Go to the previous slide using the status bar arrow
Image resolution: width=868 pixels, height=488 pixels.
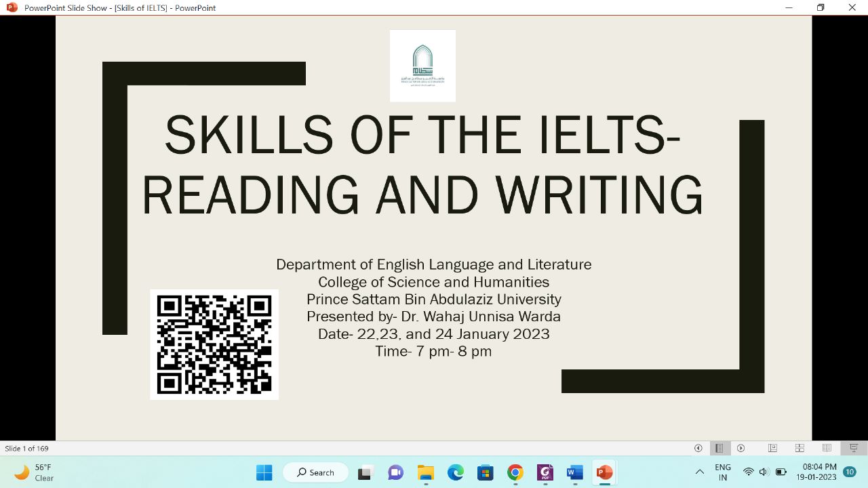click(x=698, y=448)
